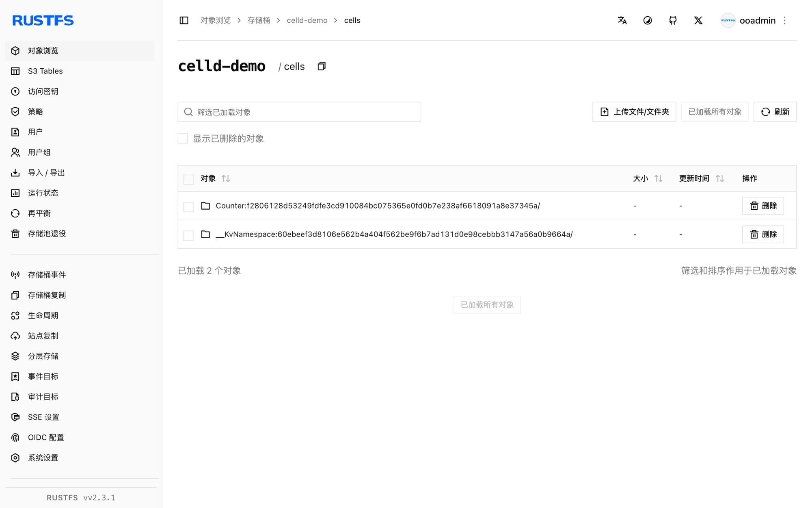Copy the cells path with copy icon
The image size is (812, 508).
coord(322,66)
